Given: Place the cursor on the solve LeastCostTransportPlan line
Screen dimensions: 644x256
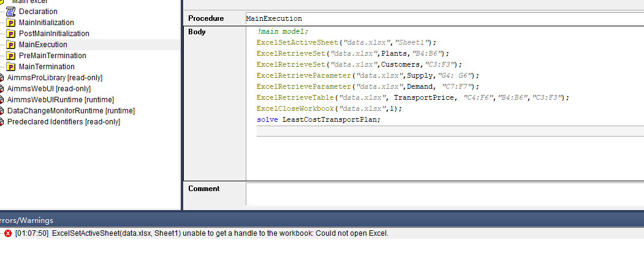Looking at the screenshot, I should [x=319, y=120].
